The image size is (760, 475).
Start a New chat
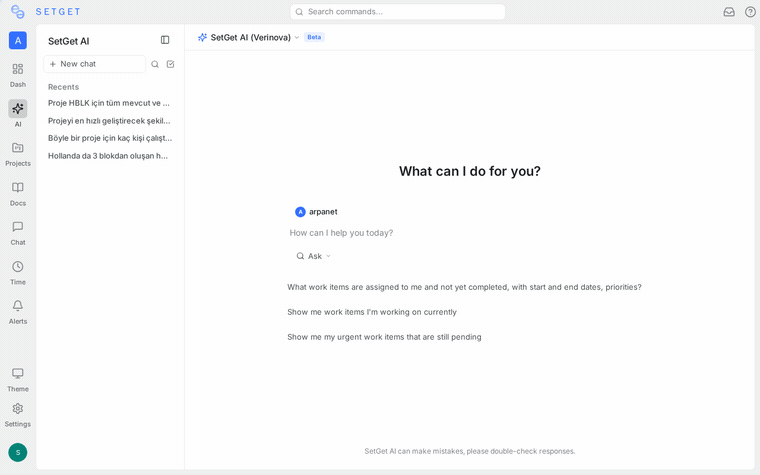click(x=95, y=64)
